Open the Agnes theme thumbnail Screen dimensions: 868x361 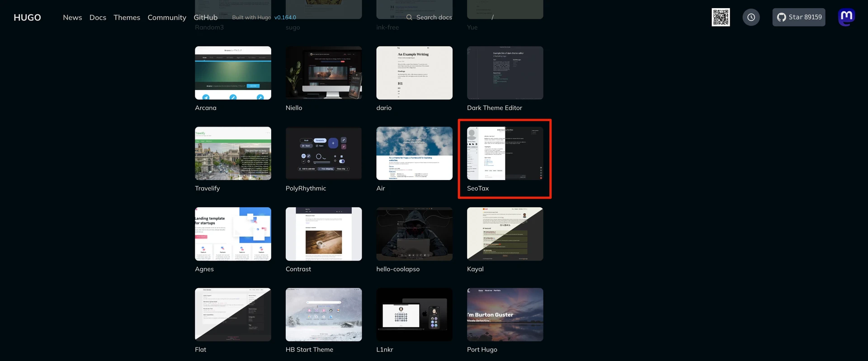233,234
